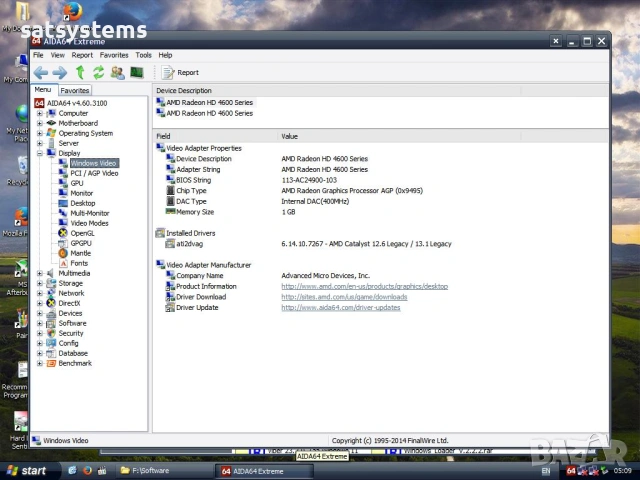Select first AMD Radeon HD 4600 Series device
The image size is (640, 480).
click(x=205, y=102)
